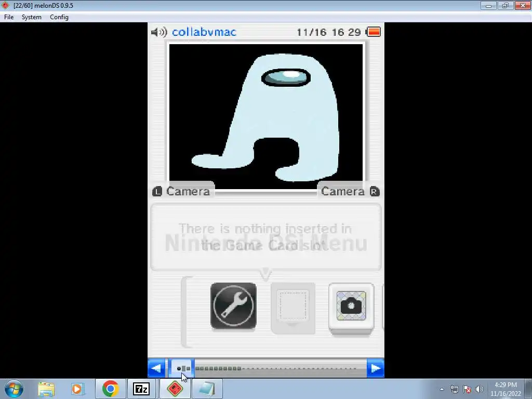The height and width of the screenshot is (399, 532).
Task: Click the DSi battery indicator
Action: [373, 32]
